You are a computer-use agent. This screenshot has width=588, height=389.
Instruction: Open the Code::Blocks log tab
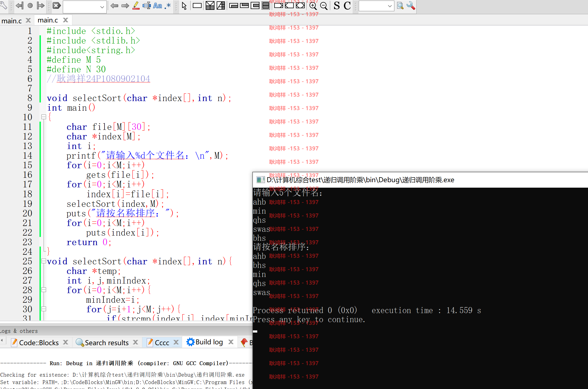tap(39, 343)
